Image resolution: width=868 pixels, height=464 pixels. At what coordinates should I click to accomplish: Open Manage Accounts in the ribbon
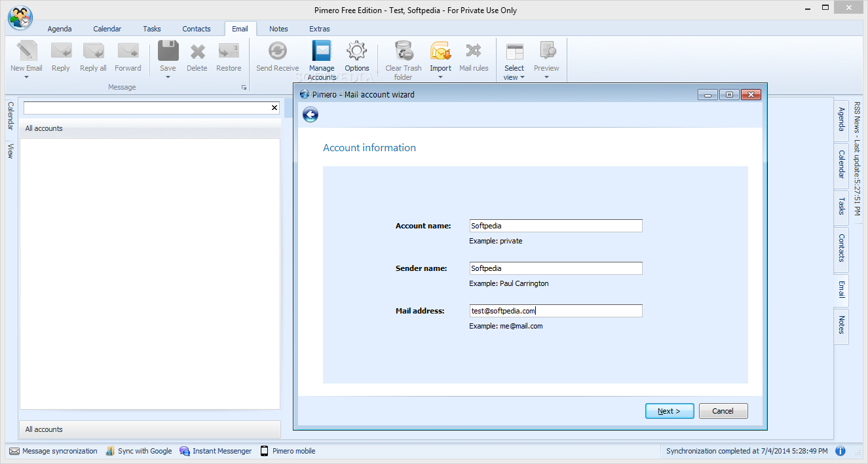pos(322,60)
